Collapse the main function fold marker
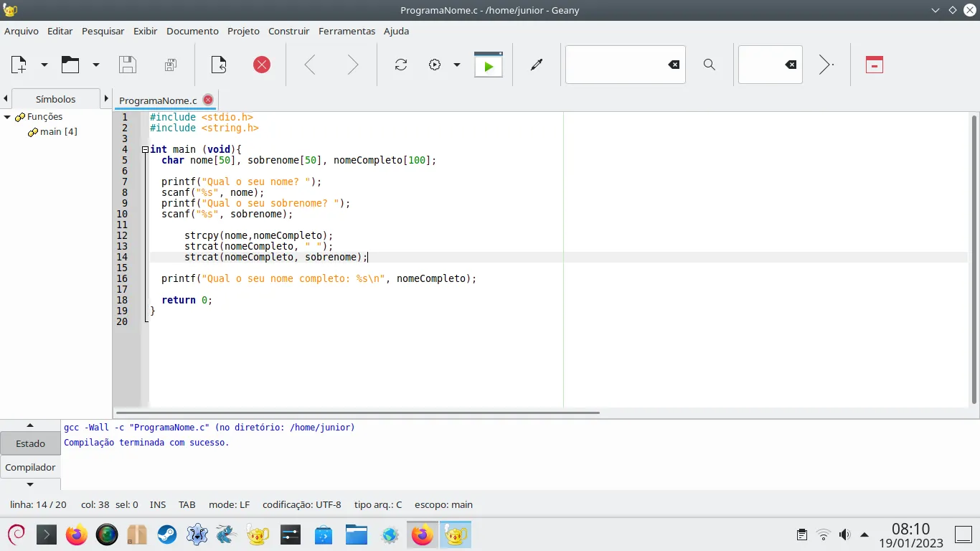Viewport: 980px width, 551px height. coord(145,150)
